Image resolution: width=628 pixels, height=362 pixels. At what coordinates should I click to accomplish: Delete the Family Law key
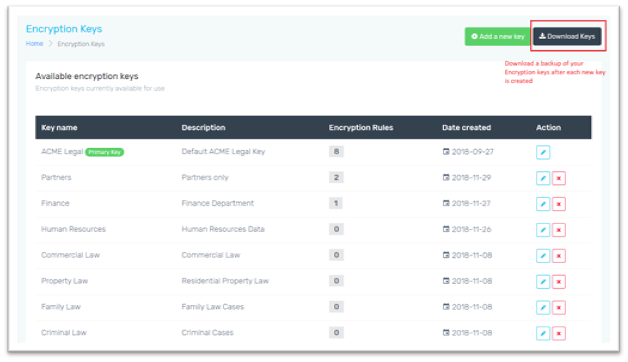559,308
